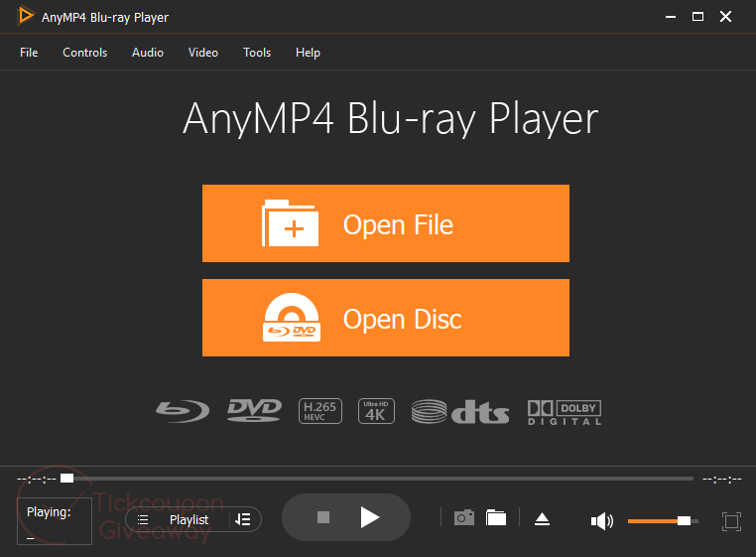Viewport: 756px width, 557px height.
Task: Minimize the AnyMP4 window
Action: tap(670, 17)
